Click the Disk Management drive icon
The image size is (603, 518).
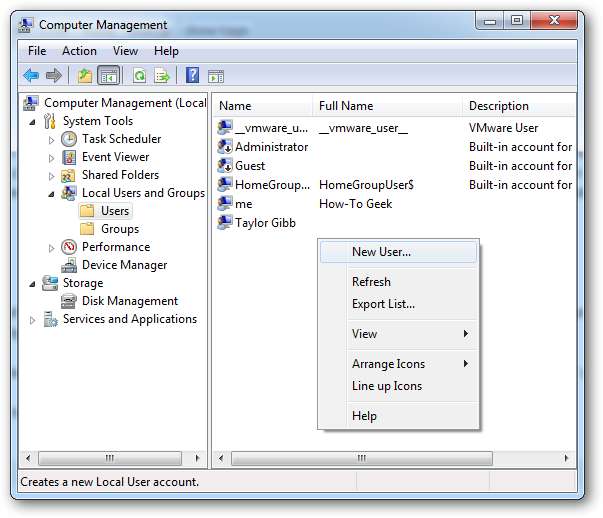[69, 301]
